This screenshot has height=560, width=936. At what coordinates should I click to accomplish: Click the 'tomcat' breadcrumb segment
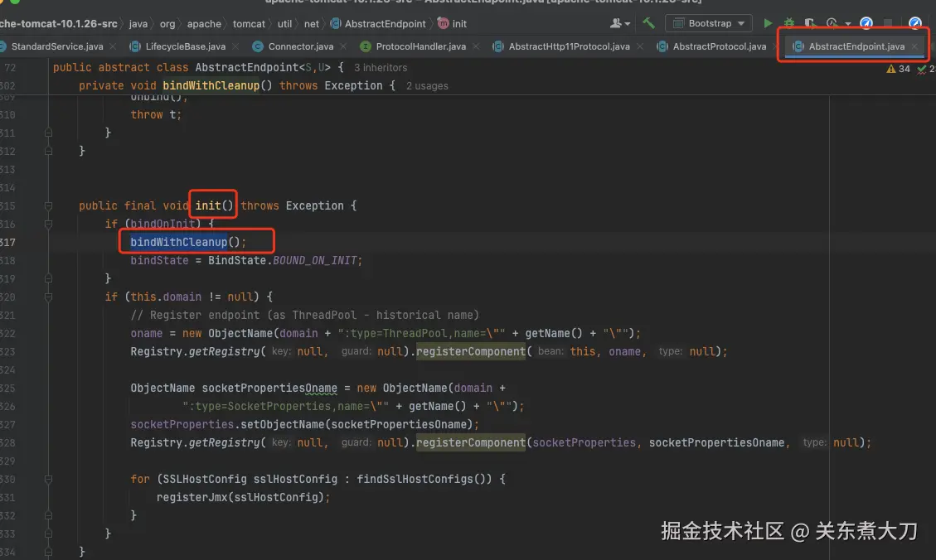click(249, 24)
